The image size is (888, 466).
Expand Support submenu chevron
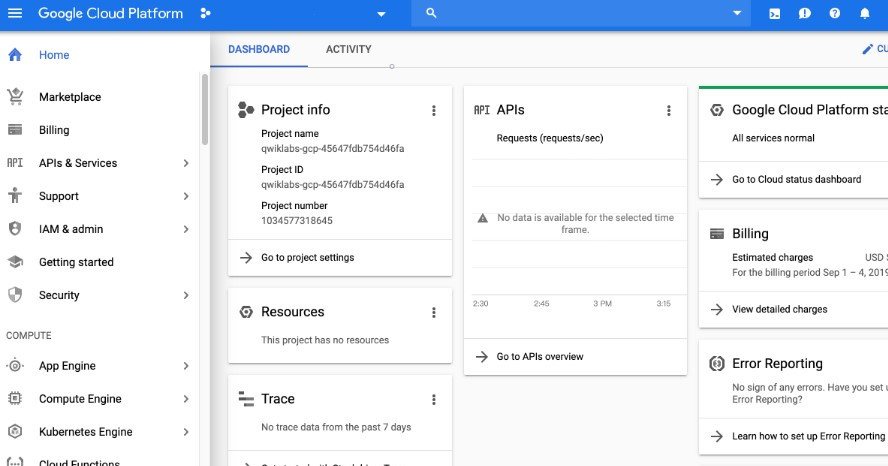click(186, 196)
